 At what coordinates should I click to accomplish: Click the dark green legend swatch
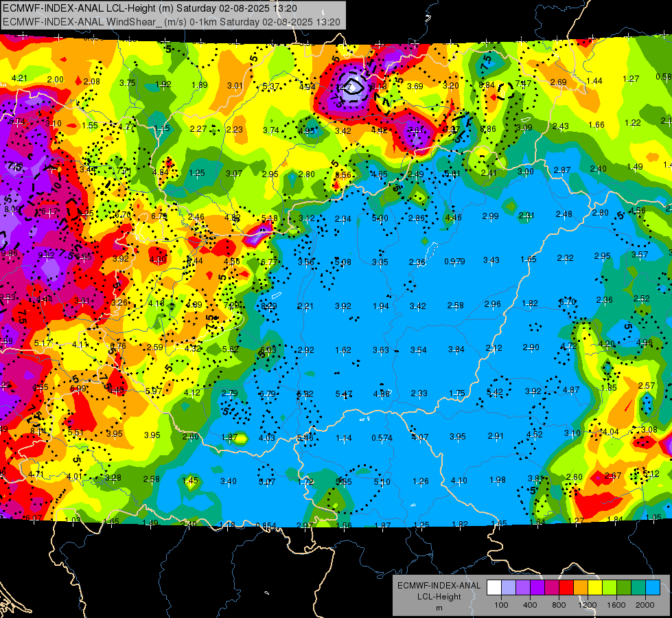tap(623, 588)
